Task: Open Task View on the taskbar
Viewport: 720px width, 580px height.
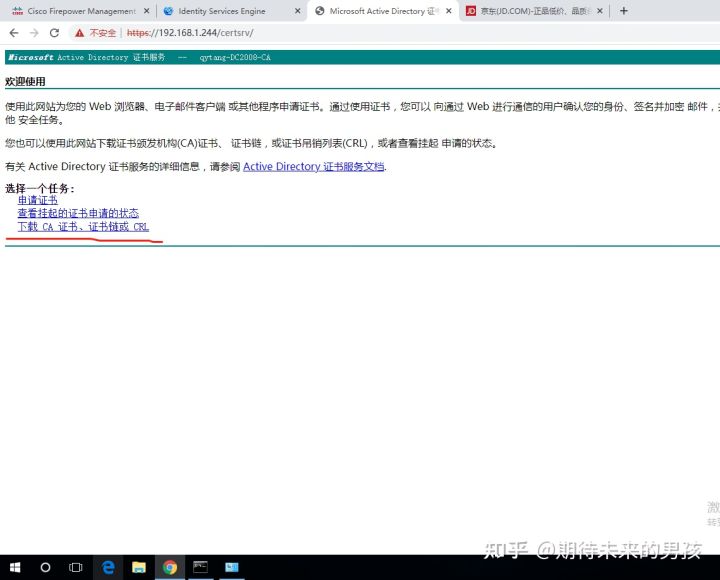Action: click(75, 568)
